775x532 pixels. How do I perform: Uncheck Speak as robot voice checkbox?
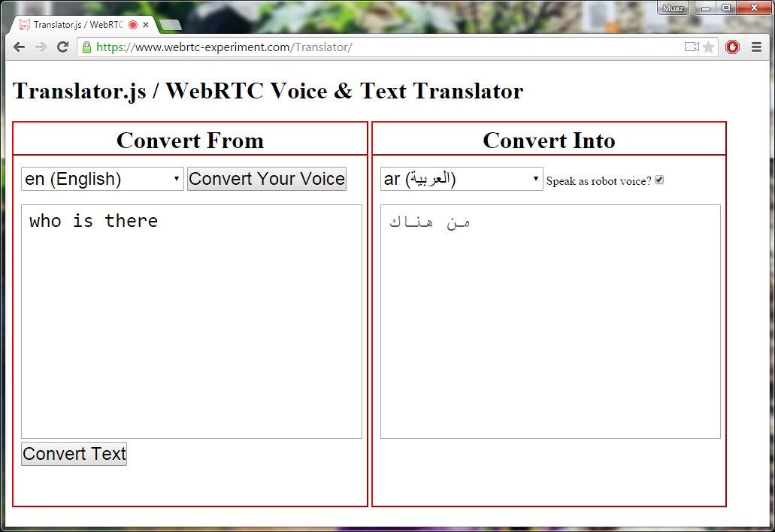(659, 180)
